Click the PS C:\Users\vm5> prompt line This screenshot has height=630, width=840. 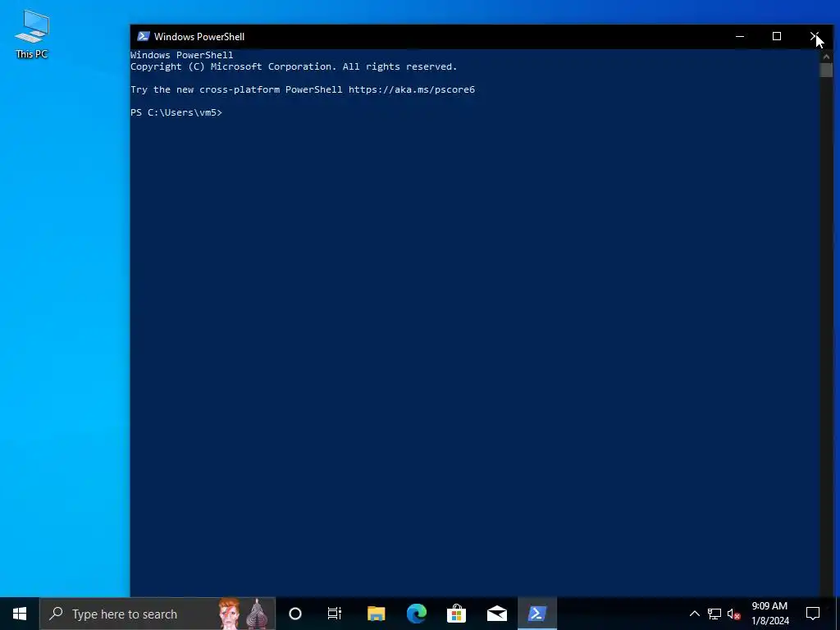[176, 112]
